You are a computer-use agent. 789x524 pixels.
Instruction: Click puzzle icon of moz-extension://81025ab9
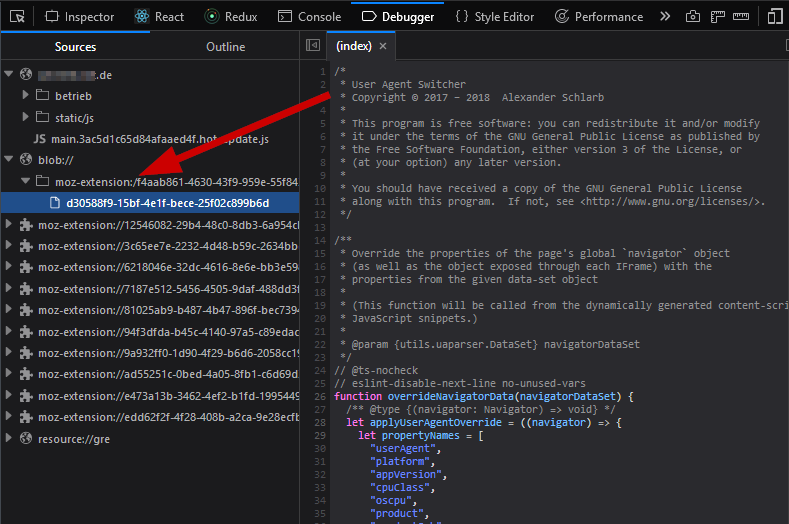coord(26,310)
